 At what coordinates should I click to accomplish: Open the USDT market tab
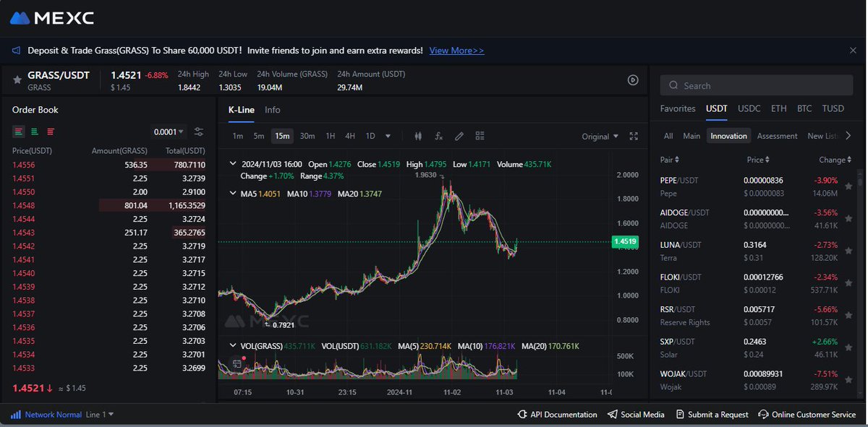pyautogui.click(x=717, y=108)
